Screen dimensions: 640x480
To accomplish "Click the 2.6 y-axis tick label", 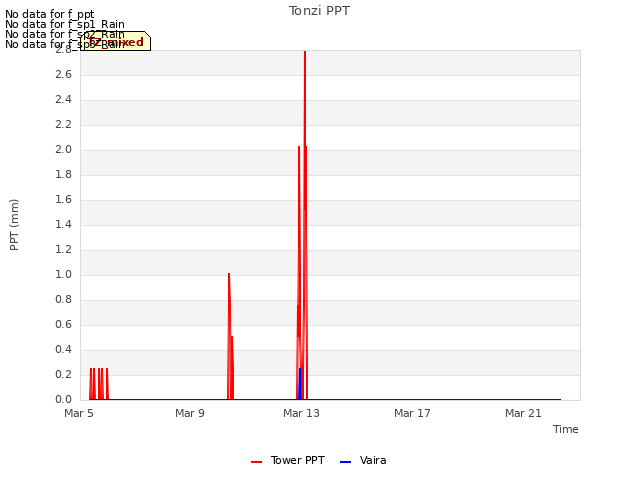I will click(63, 74).
